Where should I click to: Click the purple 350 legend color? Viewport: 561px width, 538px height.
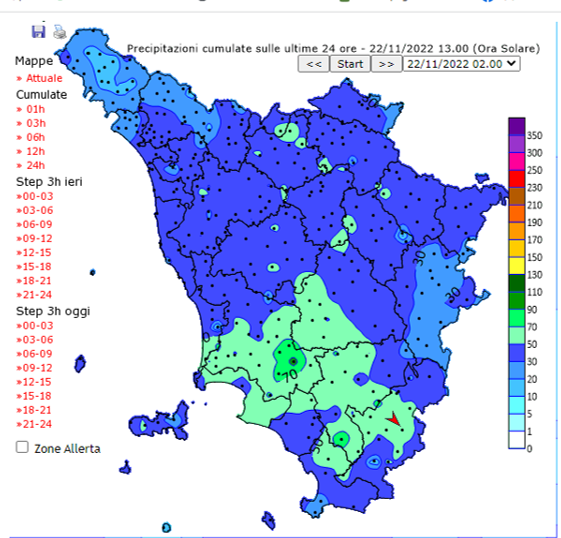[x=517, y=127]
